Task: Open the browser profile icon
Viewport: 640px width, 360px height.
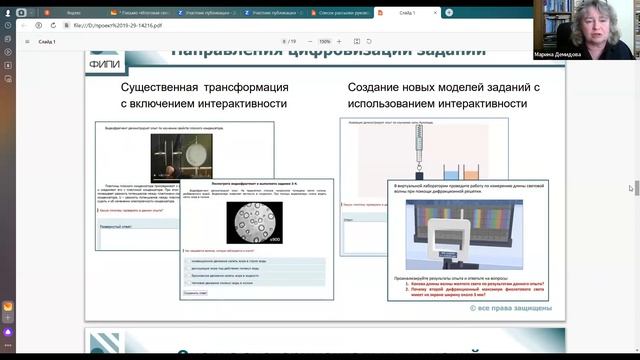Action: pyautogui.click(x=8, y=13)
